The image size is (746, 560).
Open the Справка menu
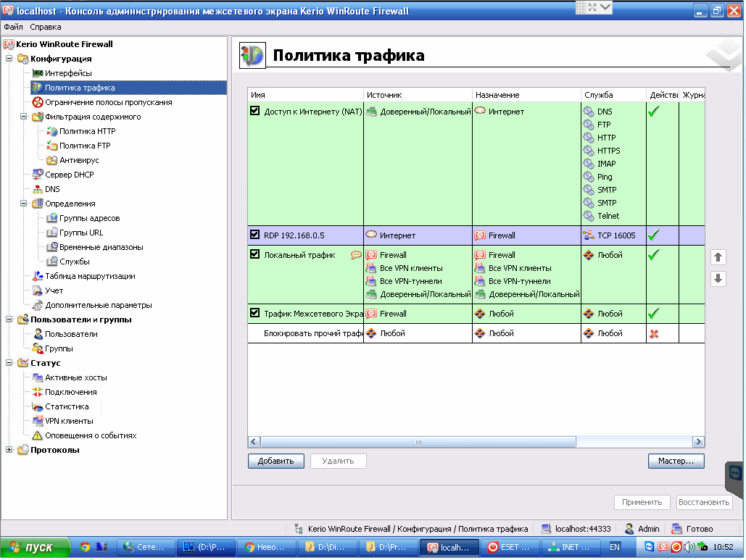pos(46,27)
